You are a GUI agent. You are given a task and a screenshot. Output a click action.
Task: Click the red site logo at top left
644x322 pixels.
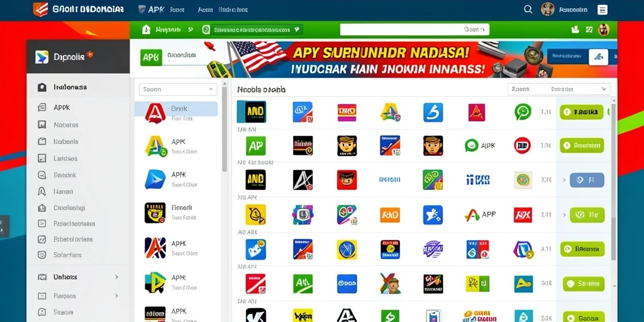(x=40, y=9)
